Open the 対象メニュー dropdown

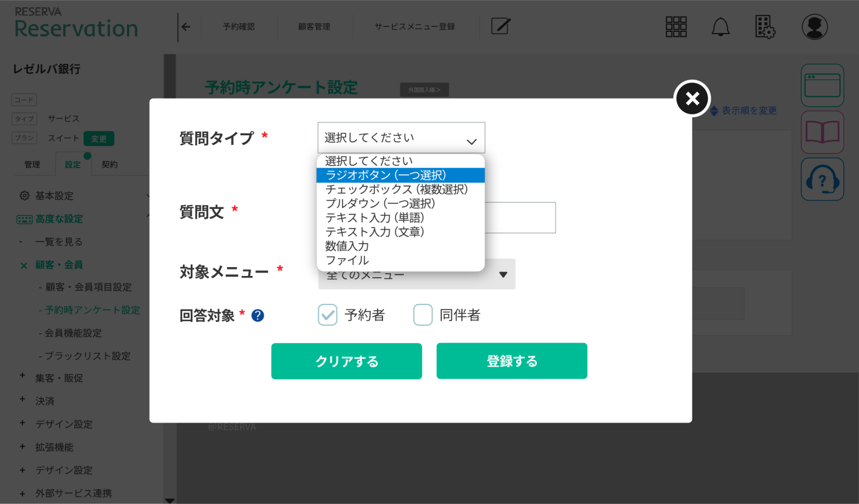point(417,274)
